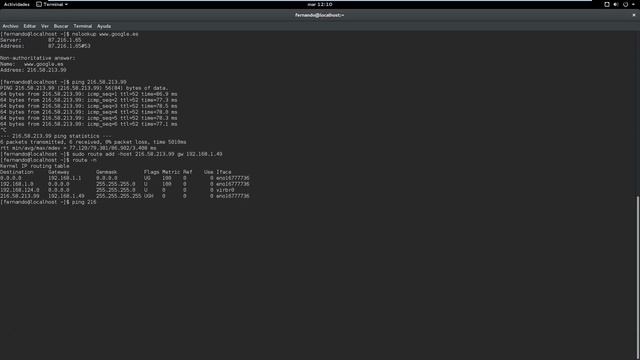
Task: Click the Address: 87.216.1.65#53 line
Action: (x=45, y=46)
